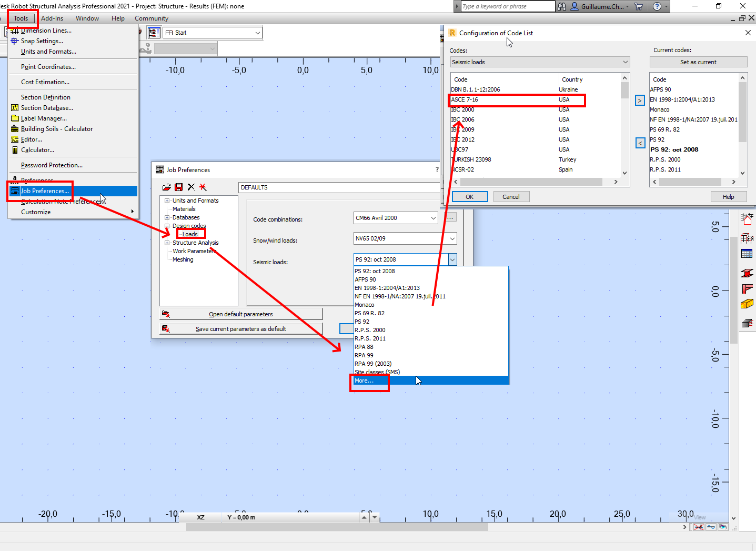Restore factory settings via the red star icon
Image resolution: width=756 pixels, height=551 pixels.
(203, 187)
